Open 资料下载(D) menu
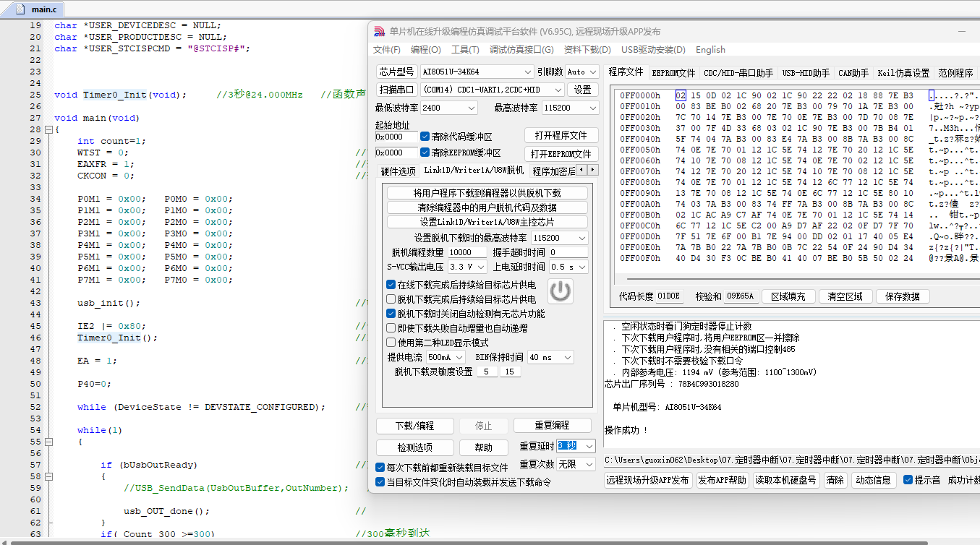The image size is (980, 545). [587, 50]
